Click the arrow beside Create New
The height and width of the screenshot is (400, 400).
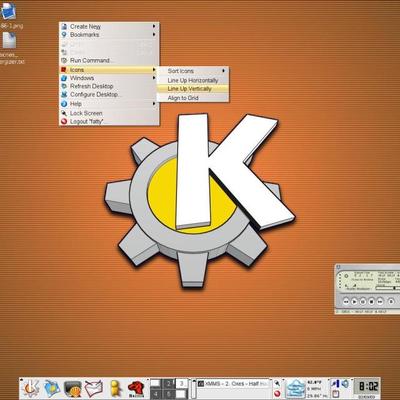(x=154, y=26)
